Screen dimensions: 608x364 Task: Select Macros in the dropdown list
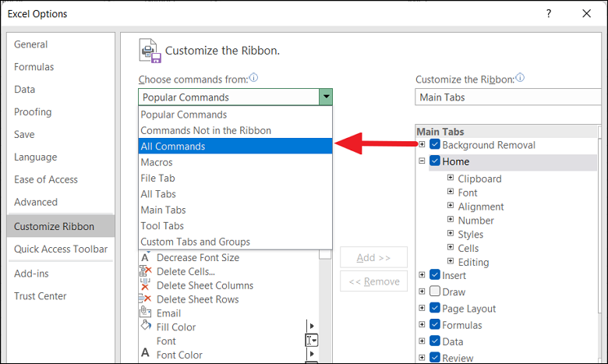tap(235, 162)
